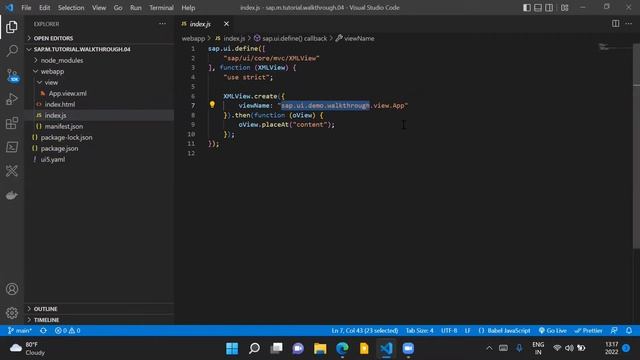Open the Run and Debug view
This screenshot has width=640, height=360.
pos(12,99)
